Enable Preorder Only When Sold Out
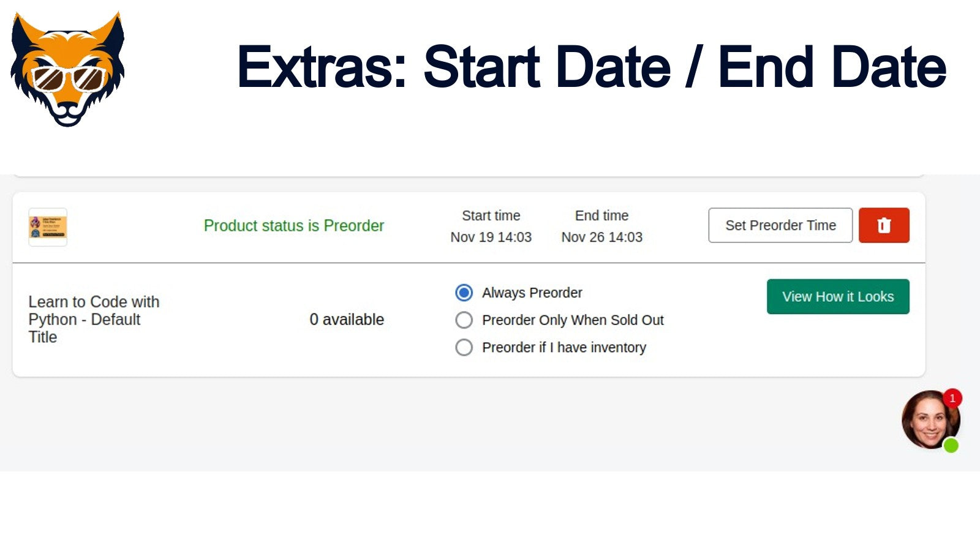980x551 pixels. 464,320
